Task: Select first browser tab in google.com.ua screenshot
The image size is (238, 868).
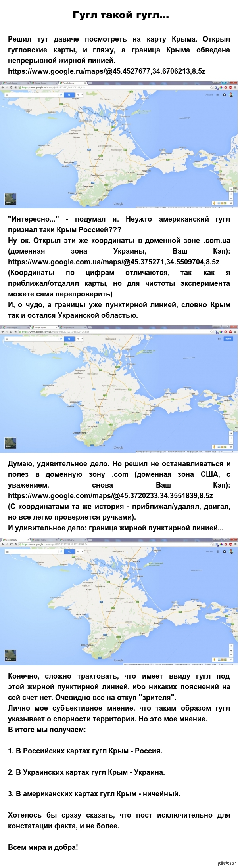Action: 15,327
